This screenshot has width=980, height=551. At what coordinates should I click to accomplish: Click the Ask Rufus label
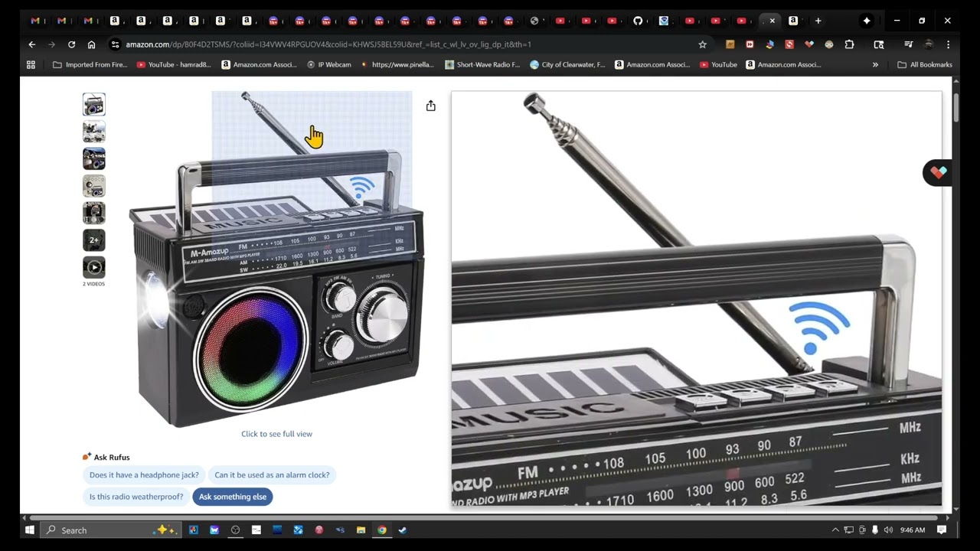tap(106, 457)
